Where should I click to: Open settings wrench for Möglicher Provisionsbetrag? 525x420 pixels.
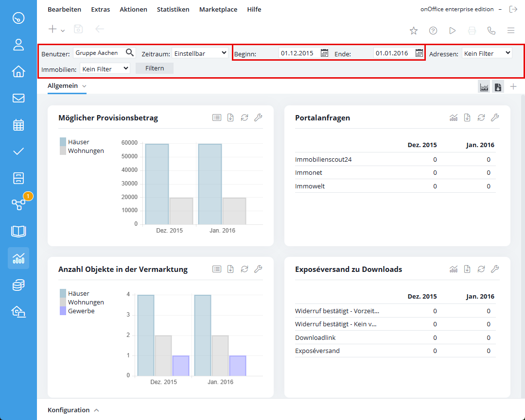258,118
